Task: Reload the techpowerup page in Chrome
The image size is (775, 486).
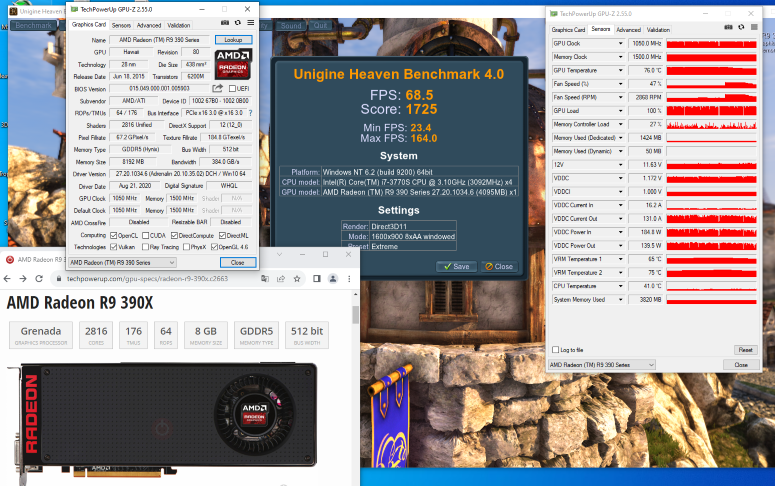Action: tap(39, 279)
